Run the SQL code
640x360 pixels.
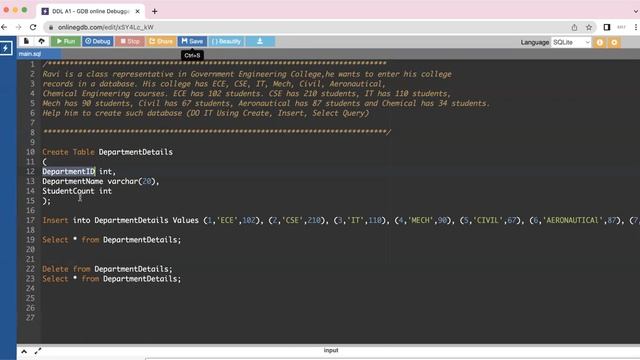66,41
